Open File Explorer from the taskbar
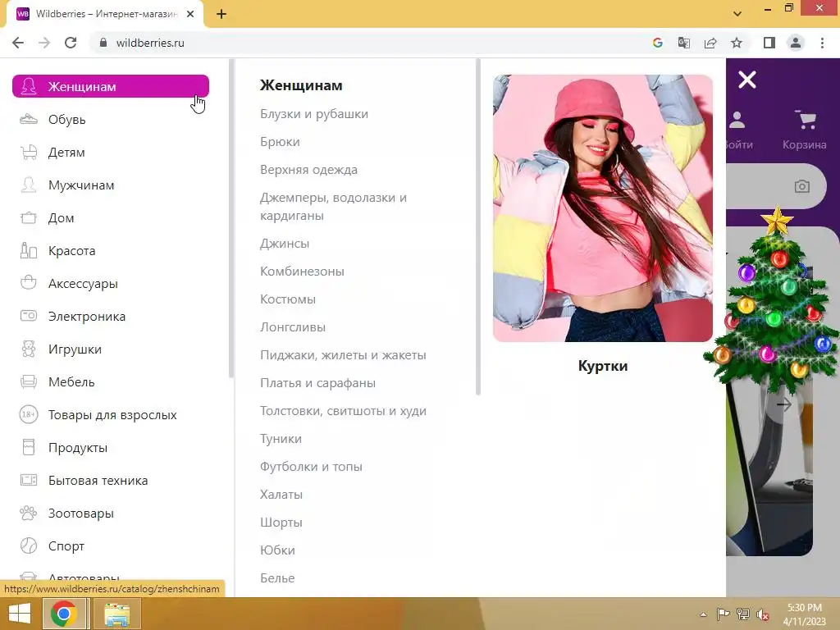The image size is (840, 630). point(116,614)
